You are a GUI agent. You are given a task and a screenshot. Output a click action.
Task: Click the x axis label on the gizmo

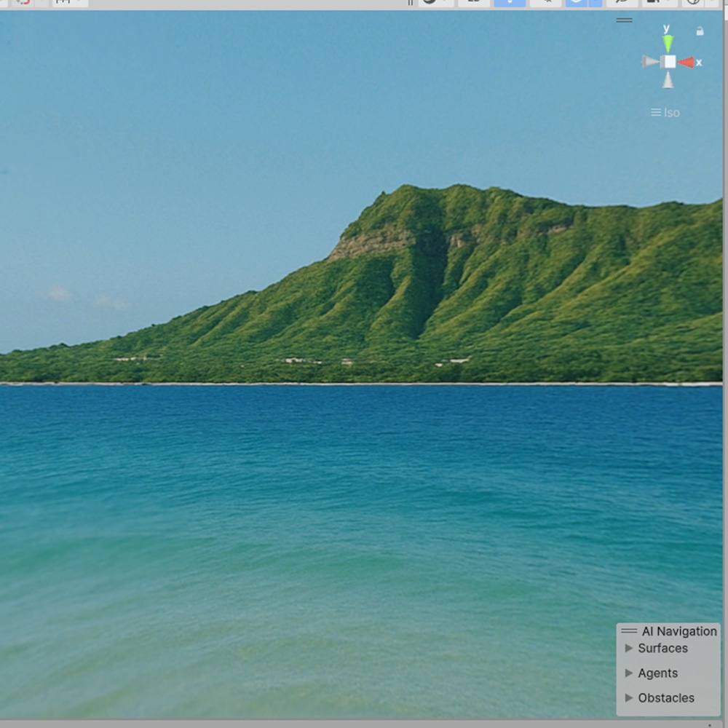699,62
